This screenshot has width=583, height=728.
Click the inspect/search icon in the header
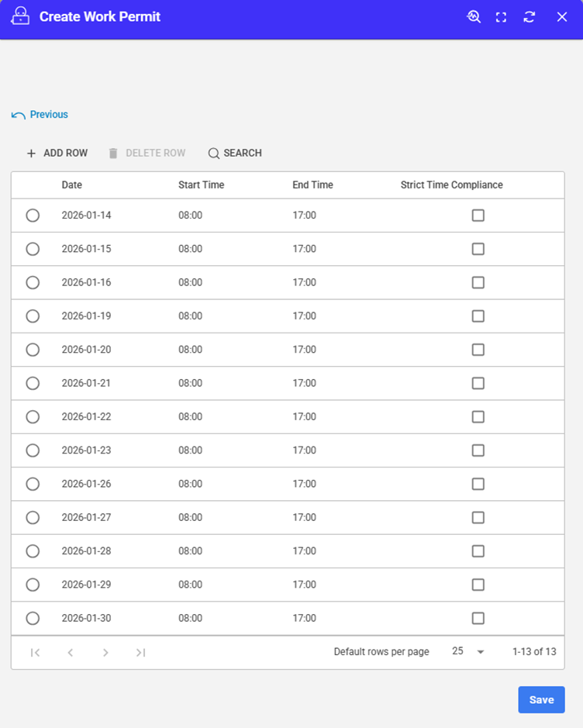pyautogui.click(x=474, y=16)
